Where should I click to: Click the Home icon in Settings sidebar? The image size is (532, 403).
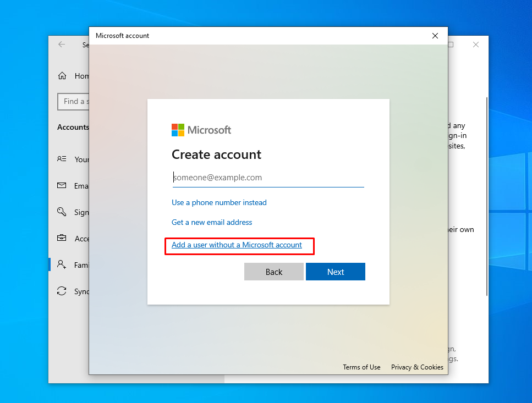coord(62,75)
